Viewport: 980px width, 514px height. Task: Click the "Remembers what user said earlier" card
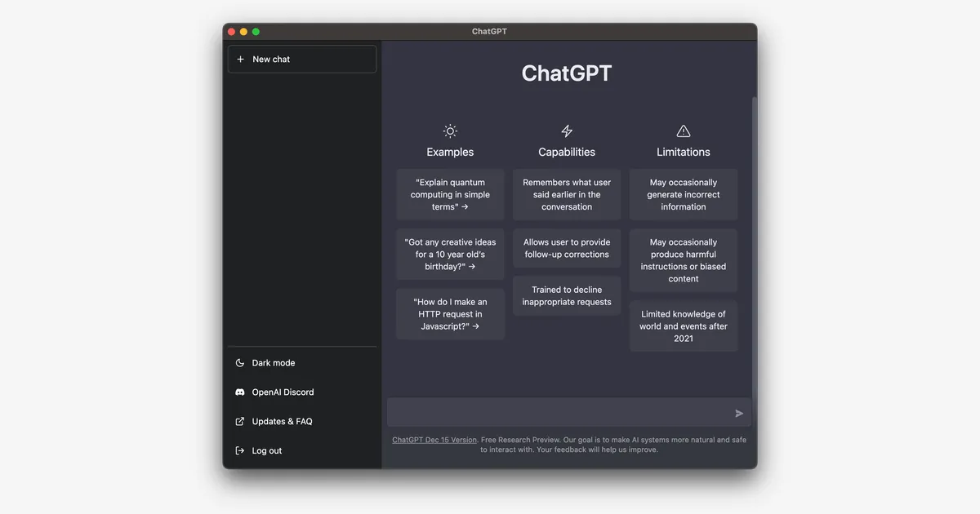(x=567, y=195)
